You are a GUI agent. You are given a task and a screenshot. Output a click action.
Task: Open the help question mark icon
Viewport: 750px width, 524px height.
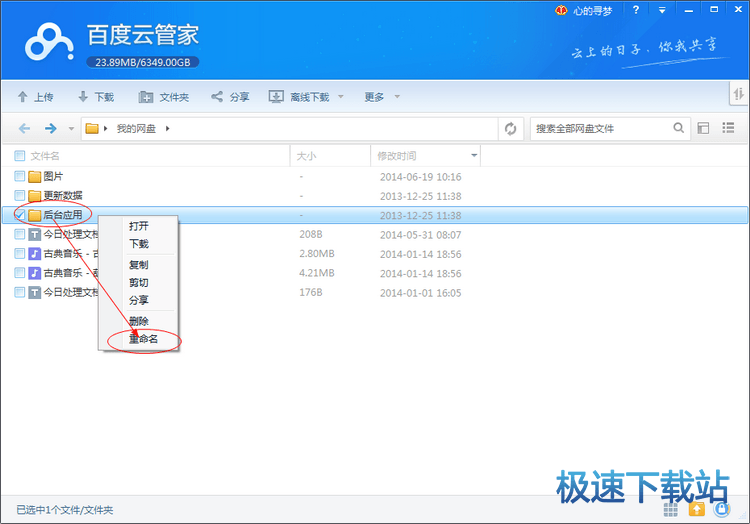click(635, 10)
